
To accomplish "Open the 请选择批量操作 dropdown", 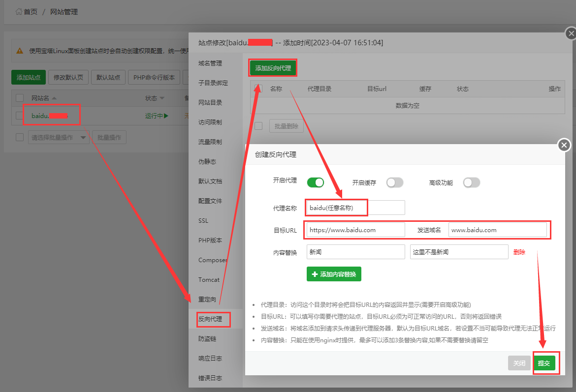I will [x=59, y=138].
